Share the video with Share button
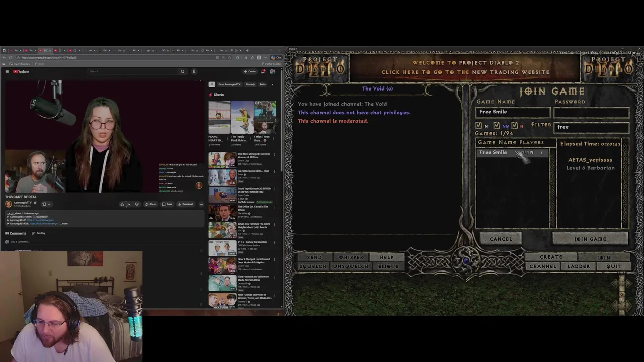 click(x=150, y=204)
